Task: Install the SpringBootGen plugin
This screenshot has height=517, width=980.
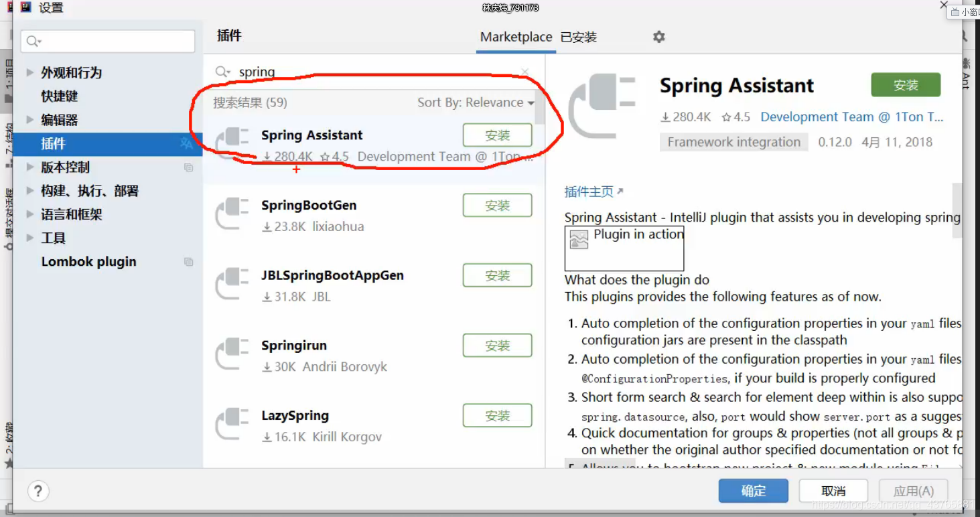Action: 498,206
